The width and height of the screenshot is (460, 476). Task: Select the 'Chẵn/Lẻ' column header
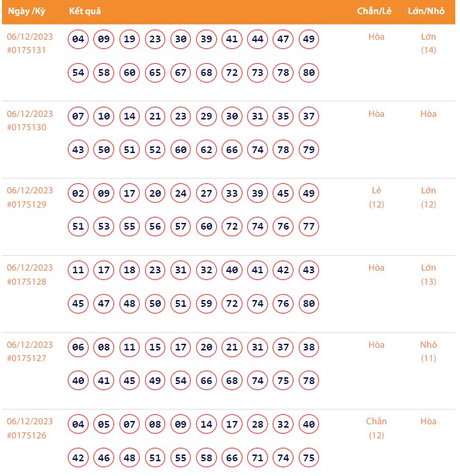tap(376, 12)
